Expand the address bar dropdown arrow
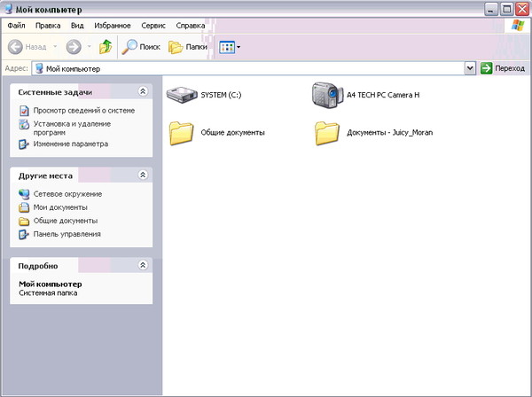 [x=470, y=68]
